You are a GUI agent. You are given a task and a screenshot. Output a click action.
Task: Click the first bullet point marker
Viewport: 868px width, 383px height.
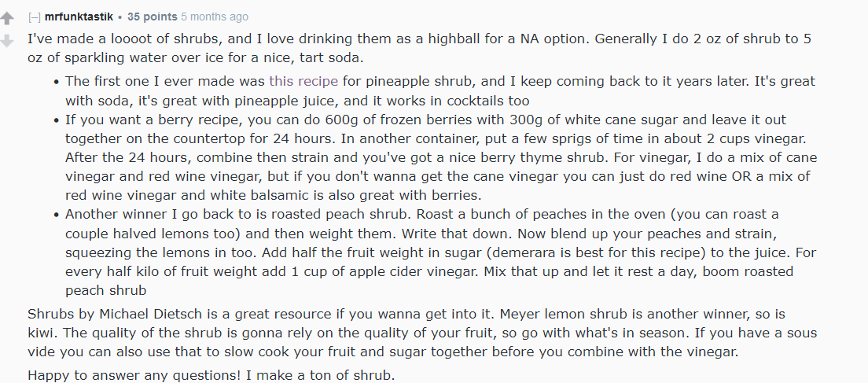[x=57, y=82]
